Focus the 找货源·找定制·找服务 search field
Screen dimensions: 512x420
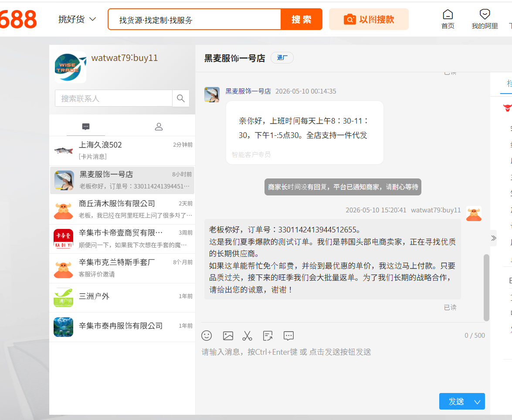point(194,20)
